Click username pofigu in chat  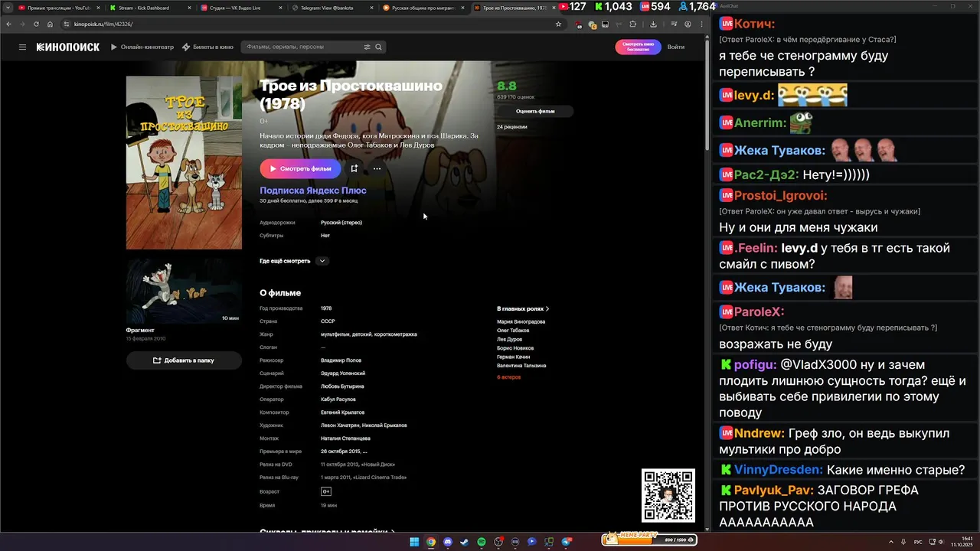(x=754, y=365)
